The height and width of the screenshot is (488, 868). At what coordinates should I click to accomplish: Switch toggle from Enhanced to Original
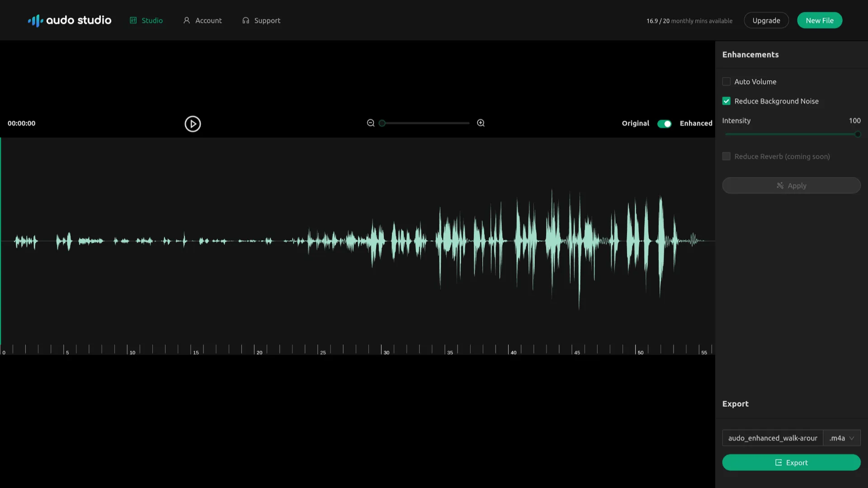click(x=664, y=123)
